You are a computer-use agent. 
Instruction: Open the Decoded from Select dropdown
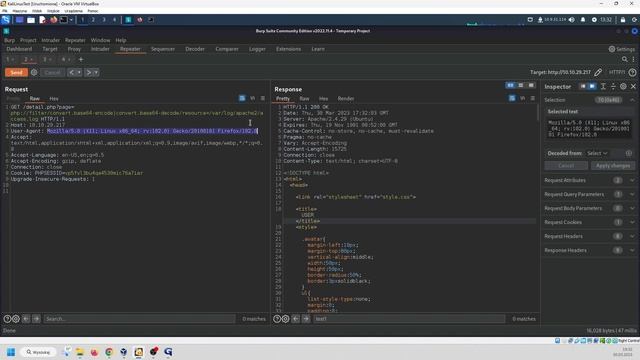pyautogui.click(x=598, y=153)
